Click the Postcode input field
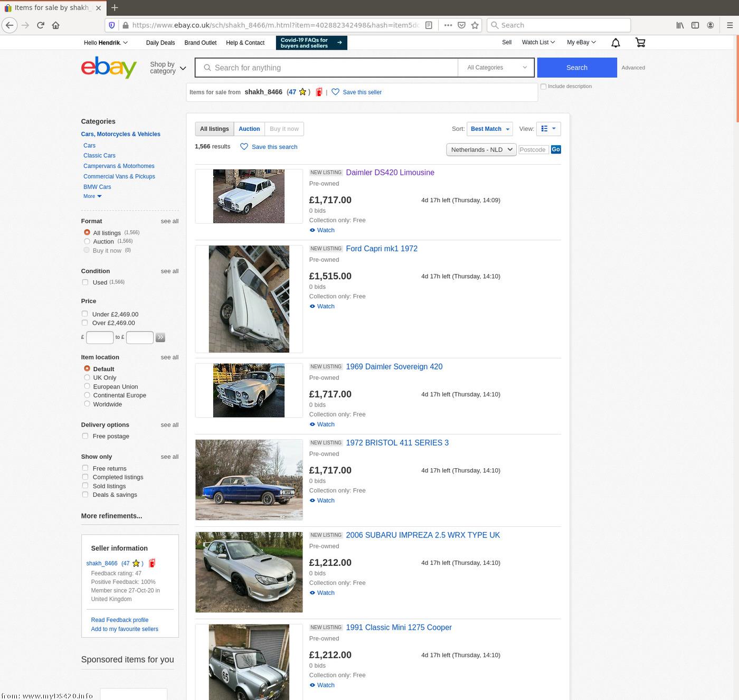This screenshot has width=739, height=700. [534, 149]
